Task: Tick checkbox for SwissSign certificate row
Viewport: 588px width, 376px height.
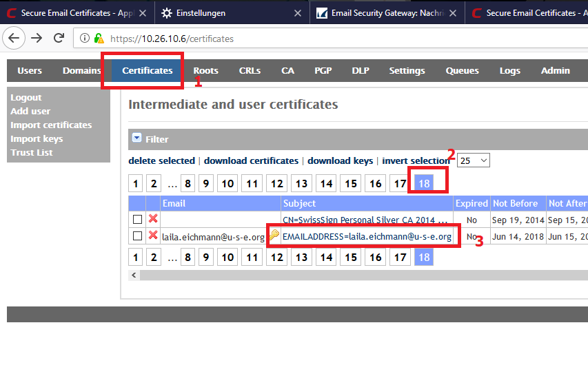Action: [137, 219]
